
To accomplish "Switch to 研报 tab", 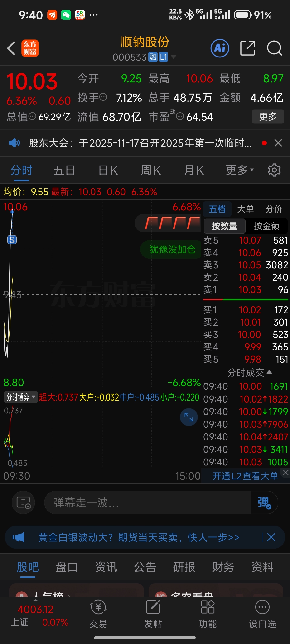I will (x=184, y=567).
